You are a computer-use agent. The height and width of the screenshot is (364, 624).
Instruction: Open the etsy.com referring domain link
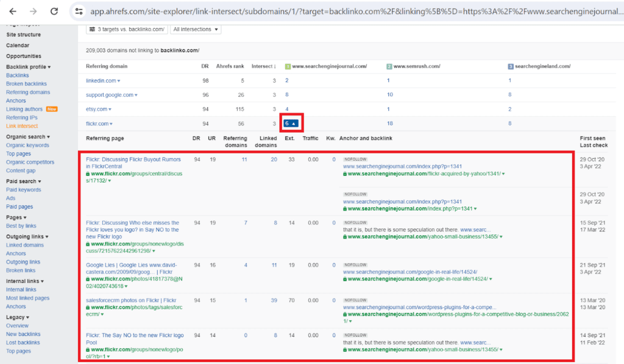point(97,110)
